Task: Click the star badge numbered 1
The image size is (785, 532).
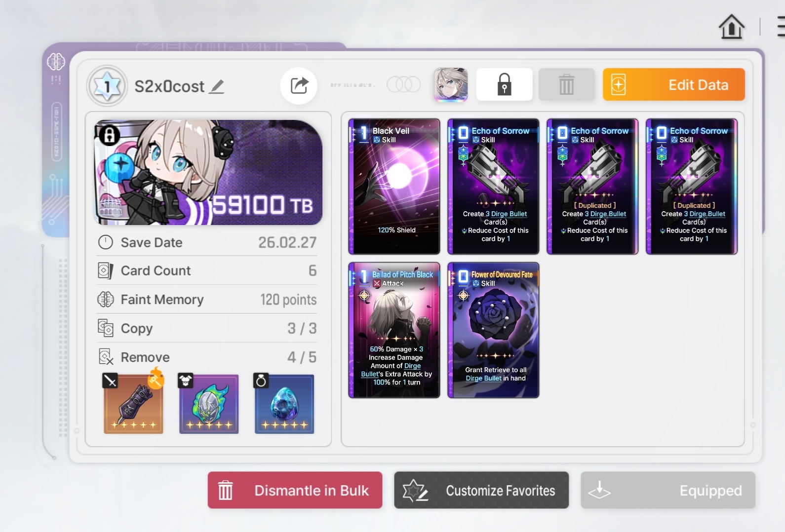Action: [107, 86]
